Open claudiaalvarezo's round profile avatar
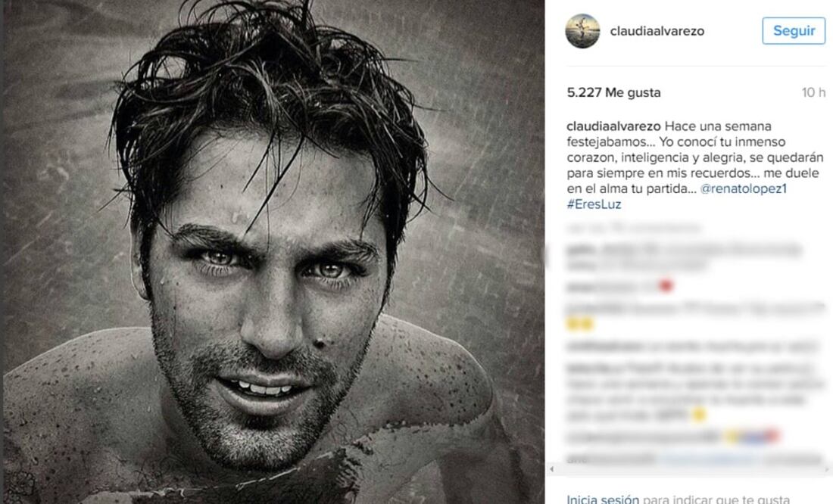This screenshot has width=833, height=504. tap(582, 31)
